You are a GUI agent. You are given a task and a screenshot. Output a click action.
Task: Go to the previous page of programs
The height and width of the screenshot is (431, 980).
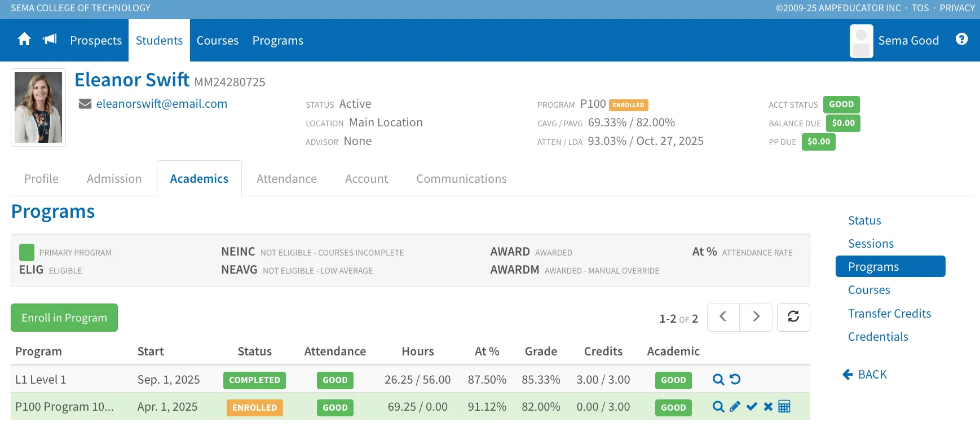point(723,318)
